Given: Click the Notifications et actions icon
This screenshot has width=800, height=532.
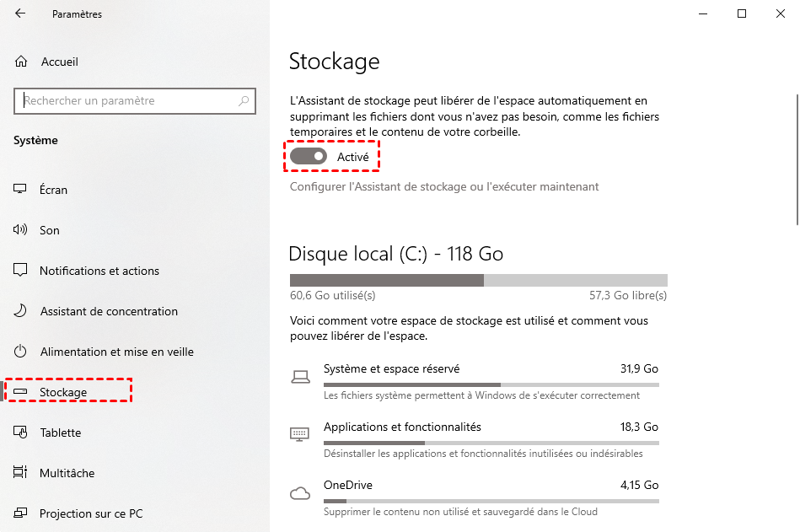Looking at the screenshot, I should pos(21,271).
